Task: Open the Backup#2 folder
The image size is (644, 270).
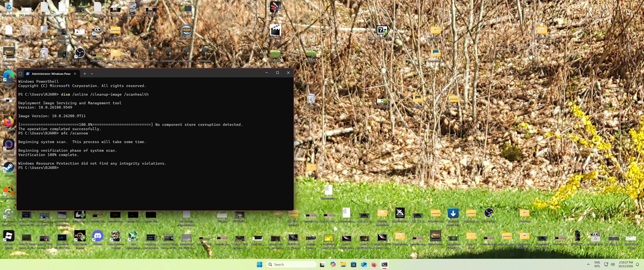Action: coord(417,101)
